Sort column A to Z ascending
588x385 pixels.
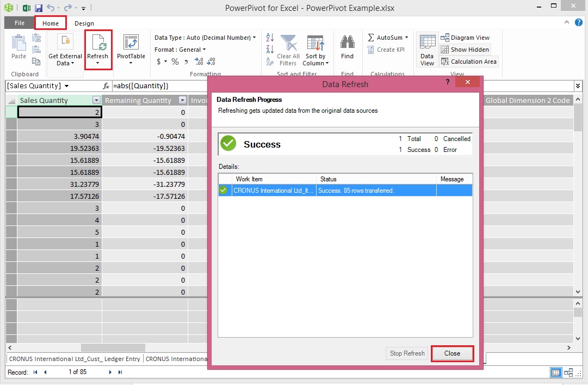tap(270, 37)
